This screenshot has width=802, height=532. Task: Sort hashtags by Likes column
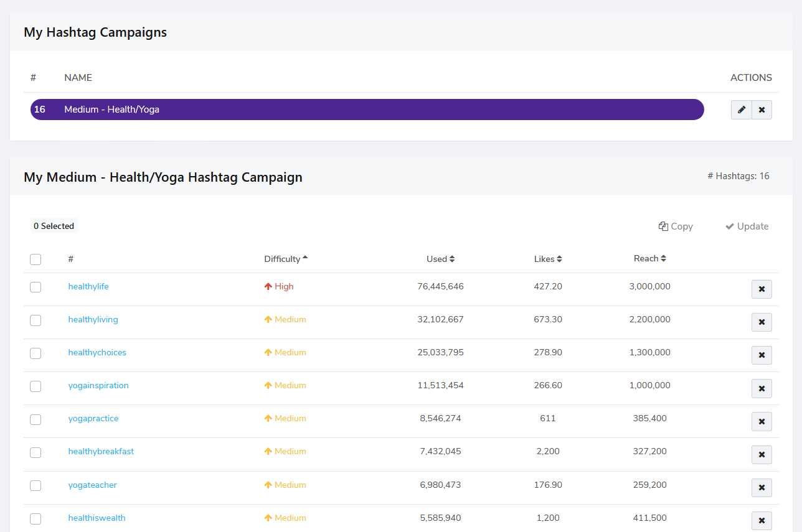point(548,259)
